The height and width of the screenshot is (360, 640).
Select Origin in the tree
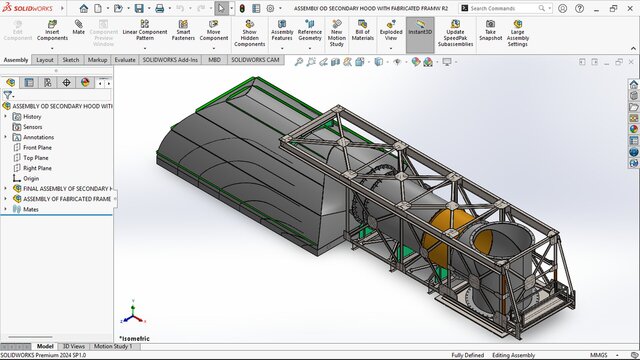[x=31, y=178]
